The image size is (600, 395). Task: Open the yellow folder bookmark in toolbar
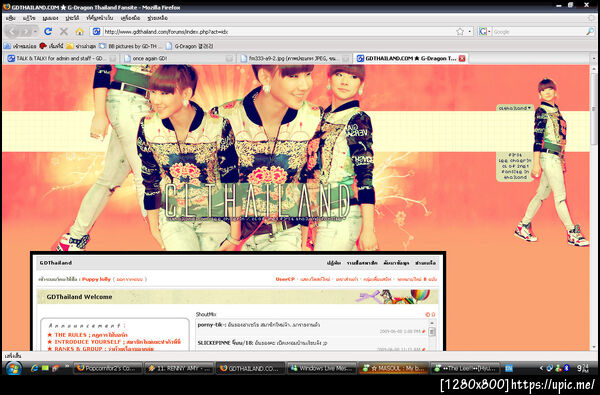click(80, 46)
